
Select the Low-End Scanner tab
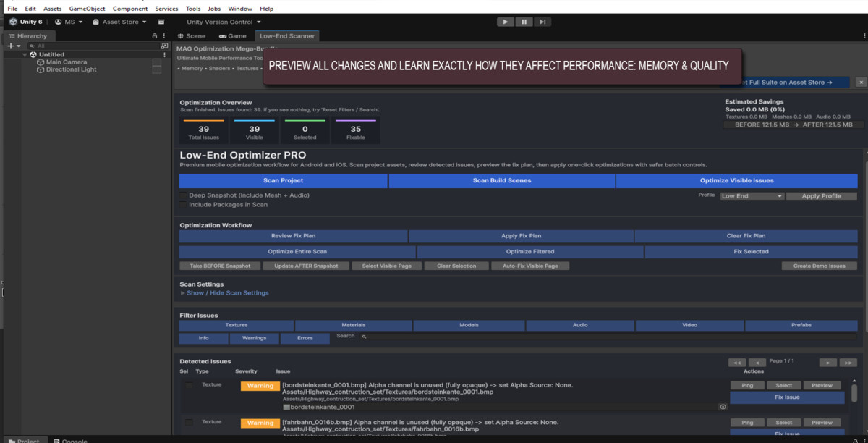286,35
